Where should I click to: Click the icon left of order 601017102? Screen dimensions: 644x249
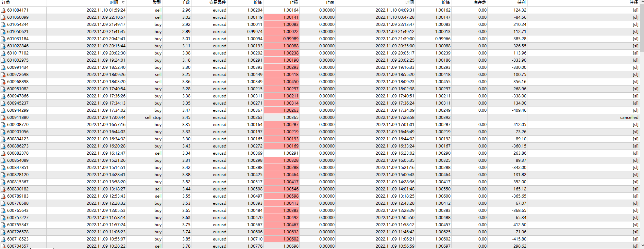click(3, 53)
